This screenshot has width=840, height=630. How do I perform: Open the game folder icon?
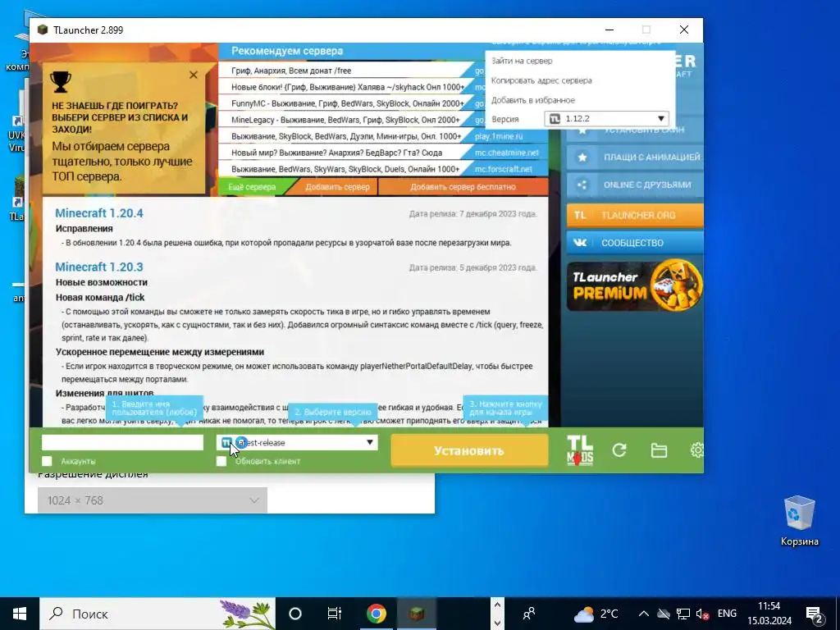pos(659,450)
